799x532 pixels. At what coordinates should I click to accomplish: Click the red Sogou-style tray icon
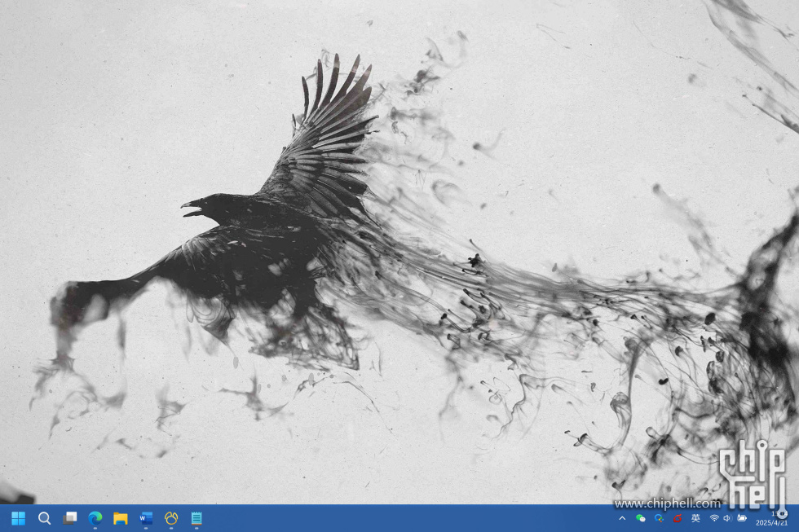click(678, 518)
